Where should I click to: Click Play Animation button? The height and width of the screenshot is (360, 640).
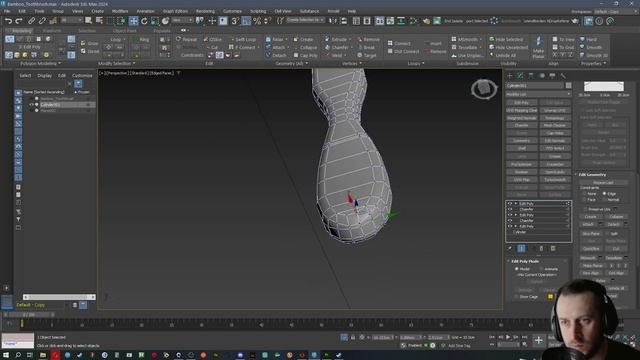coord(508,337)
